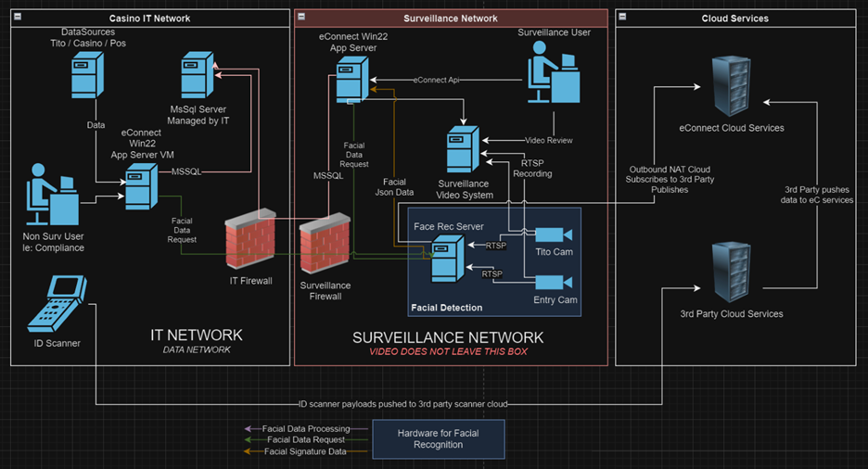Select the Surveillance Firewall brick wall icon

point(325,243)
